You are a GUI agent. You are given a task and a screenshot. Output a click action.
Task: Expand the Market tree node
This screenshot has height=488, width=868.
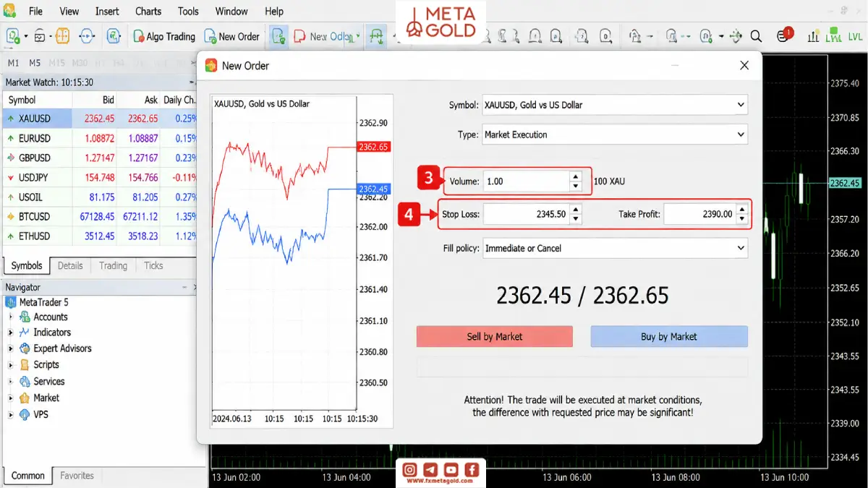tap(10, 398)
